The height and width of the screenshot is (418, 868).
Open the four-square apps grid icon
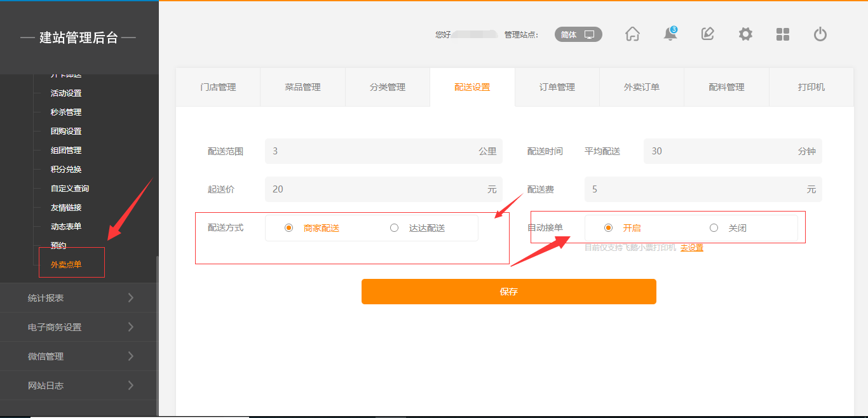[x=783, y=34]
